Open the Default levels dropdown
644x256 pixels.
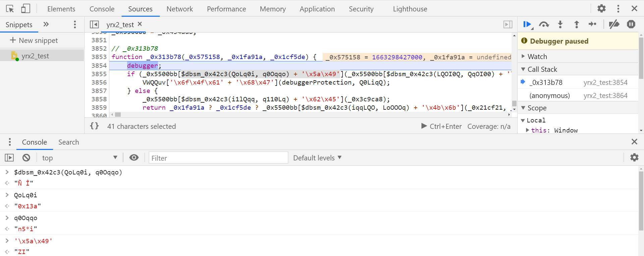point(317,158)
